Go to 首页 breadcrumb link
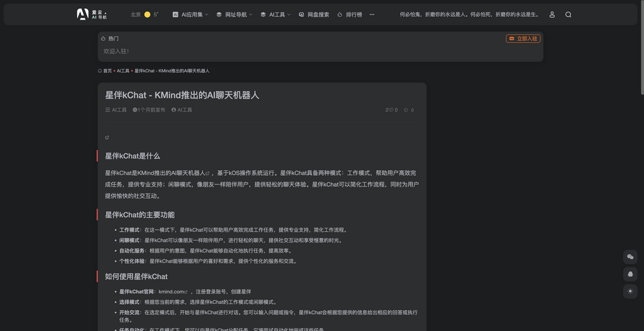644x331 pixels. [107, 71]
